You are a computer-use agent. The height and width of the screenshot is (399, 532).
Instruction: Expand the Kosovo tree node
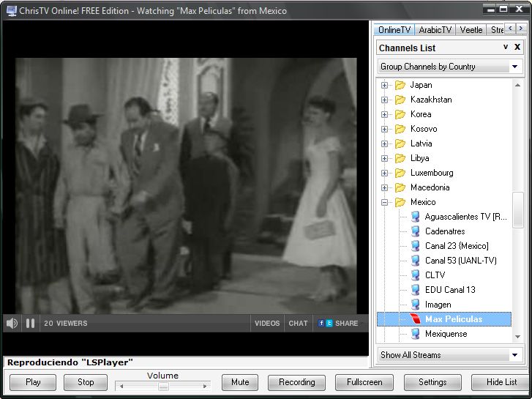click(384, 129)
